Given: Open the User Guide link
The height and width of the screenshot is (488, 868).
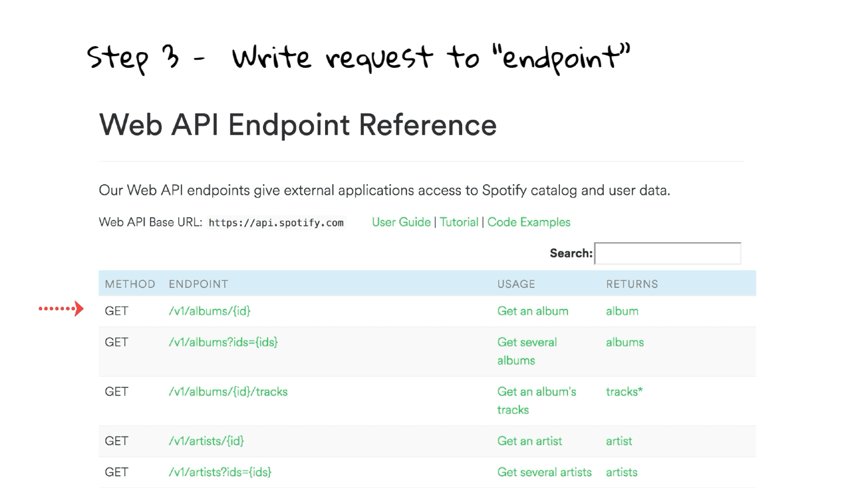Looking at the screenshot, I should coord(401,222).
